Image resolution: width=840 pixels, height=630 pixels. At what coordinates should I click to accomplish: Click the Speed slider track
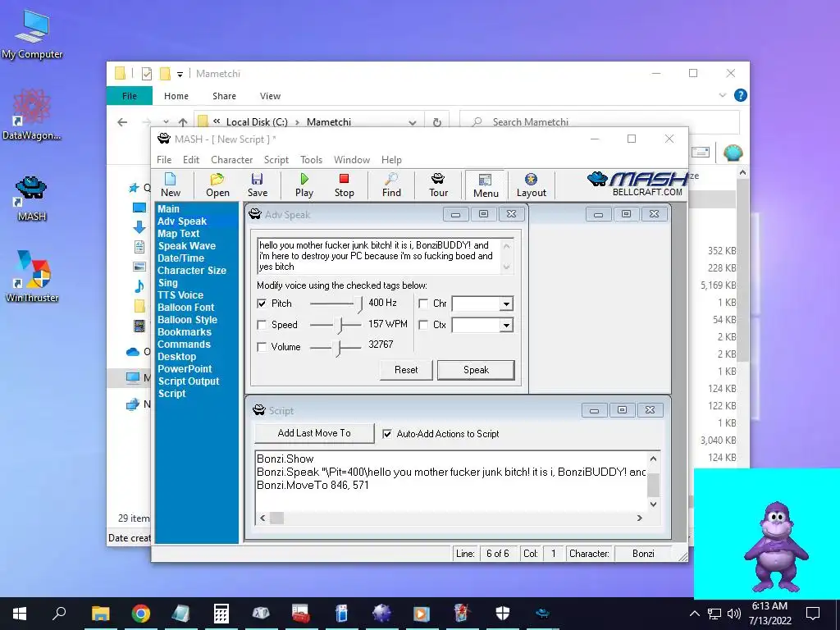[x=336, y=325]
